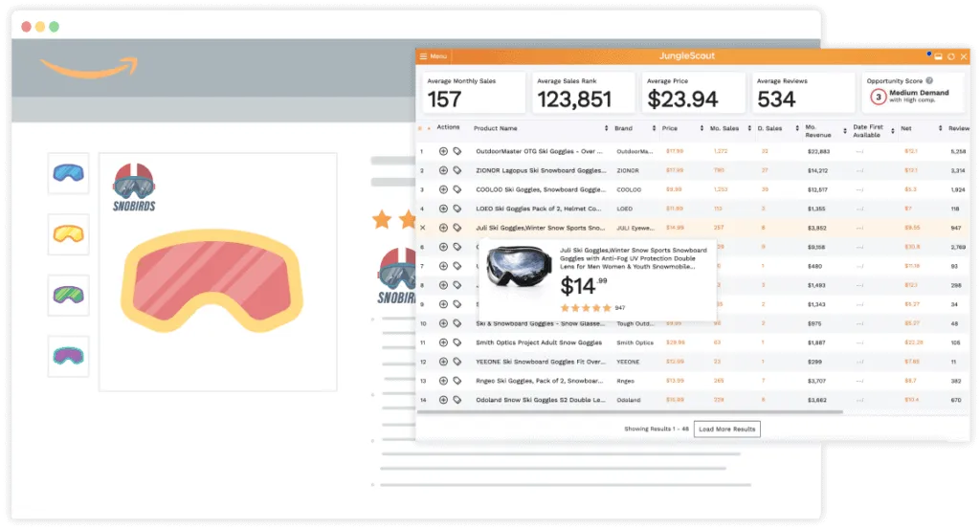This screenshot has height=529, width=980.
Task: Open the Smith Optics Project Adult Snow Goggles listing
Action: [x=539, y=342]
